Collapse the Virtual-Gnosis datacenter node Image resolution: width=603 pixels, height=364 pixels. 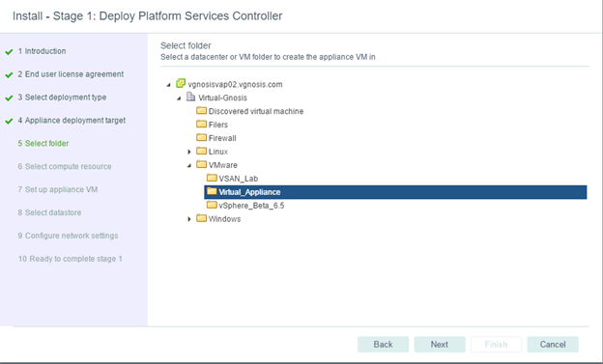pos(179,98)
